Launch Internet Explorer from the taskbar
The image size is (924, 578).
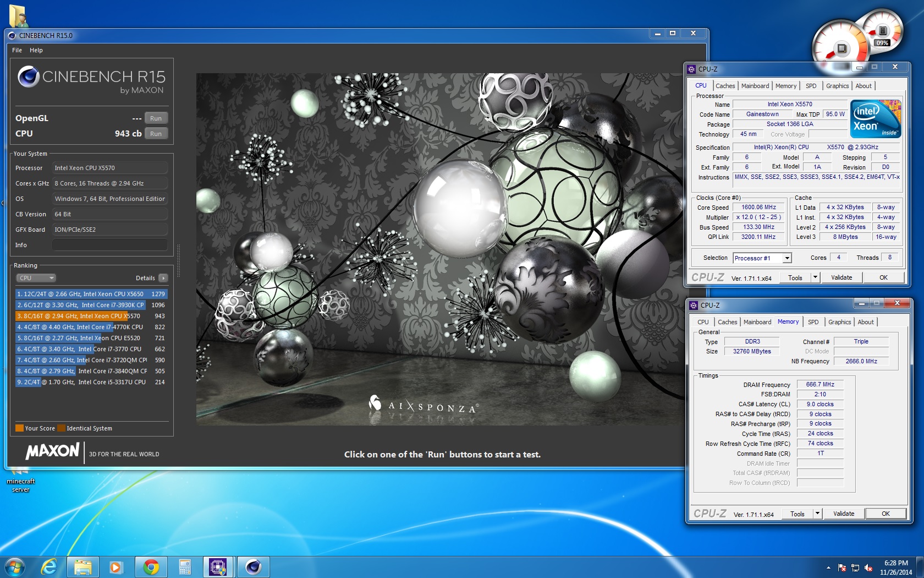[x=49, y=567]
